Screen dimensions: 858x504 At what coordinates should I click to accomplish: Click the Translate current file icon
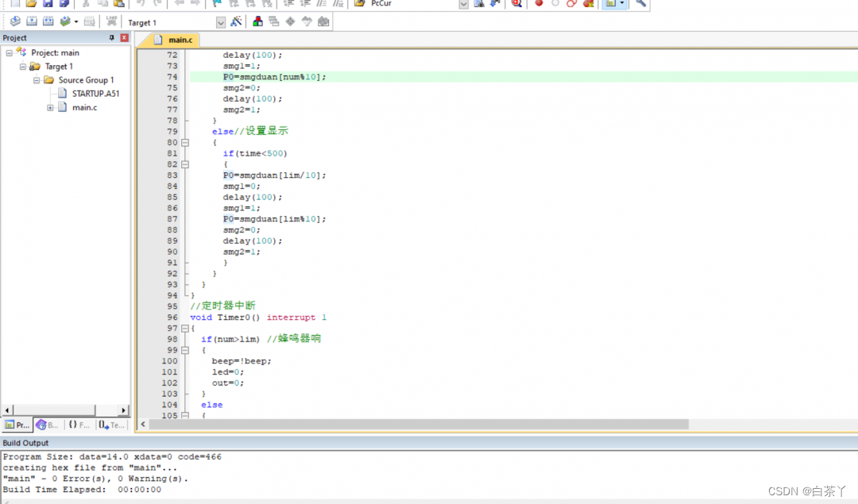[x=15, y=22]
